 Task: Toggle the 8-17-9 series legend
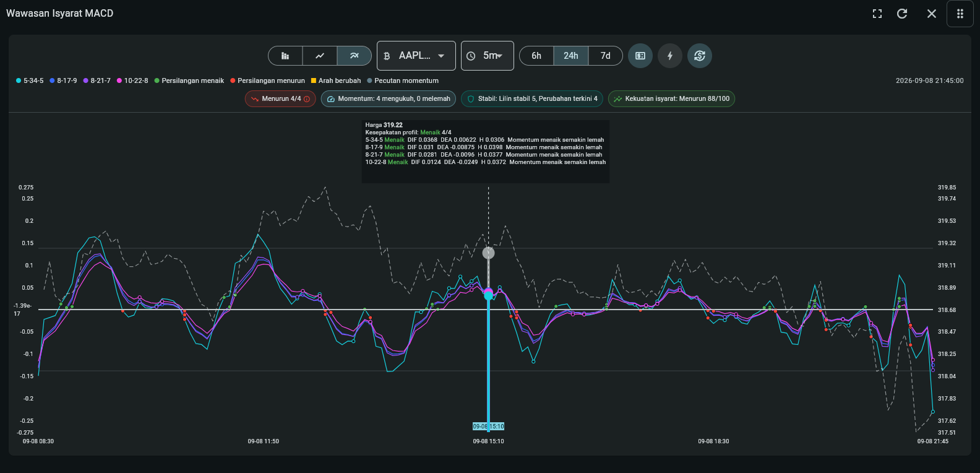click(63, 80)
